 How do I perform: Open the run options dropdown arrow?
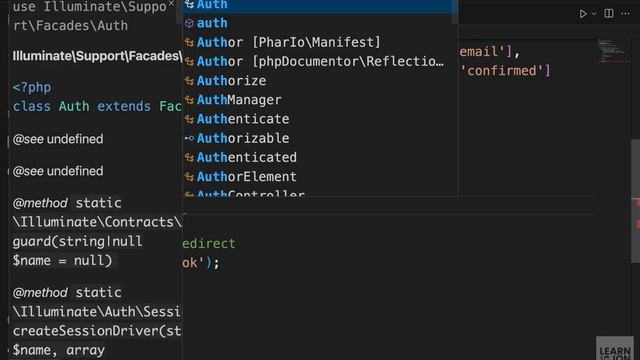[594, 14]
